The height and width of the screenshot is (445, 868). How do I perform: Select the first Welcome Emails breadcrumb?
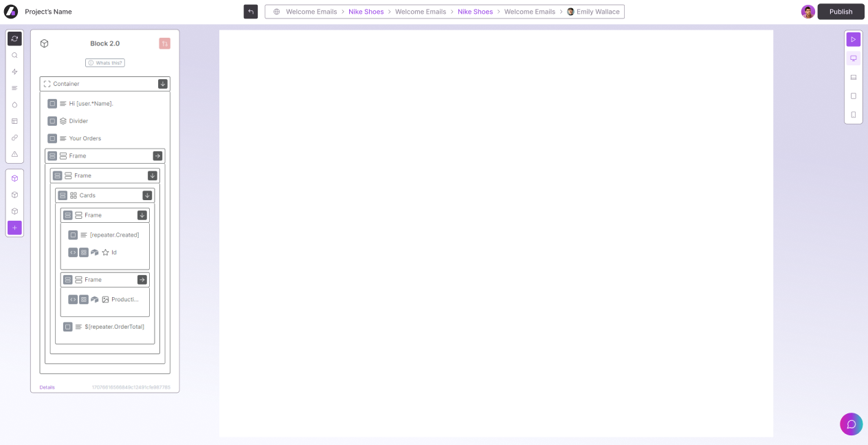(x=311, y=12)
